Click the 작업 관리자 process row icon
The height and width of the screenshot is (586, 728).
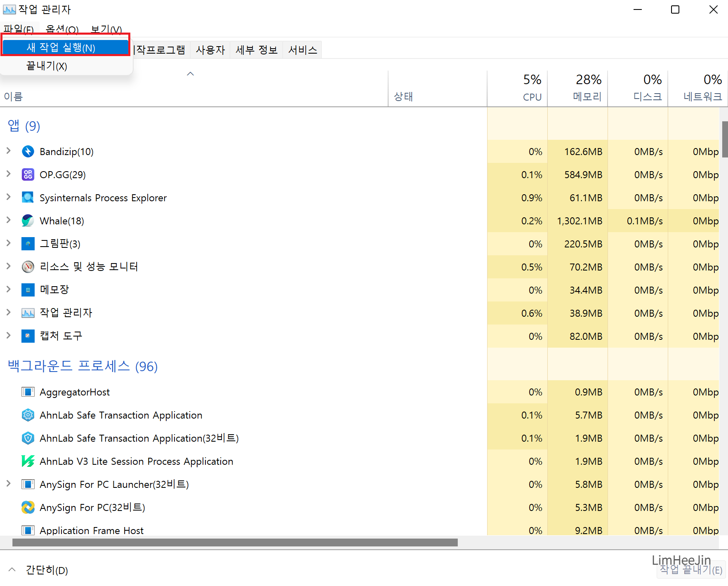click(x=28, y=313)
